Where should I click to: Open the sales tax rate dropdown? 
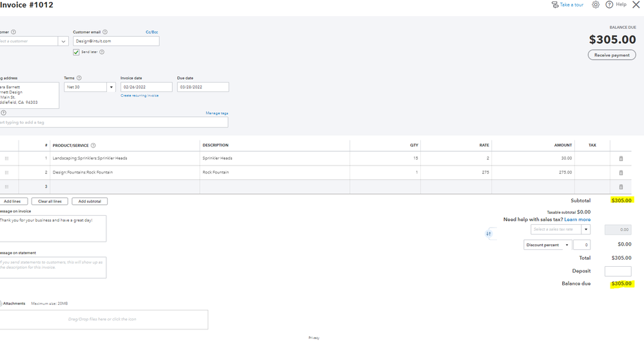(x=586, y=229)
